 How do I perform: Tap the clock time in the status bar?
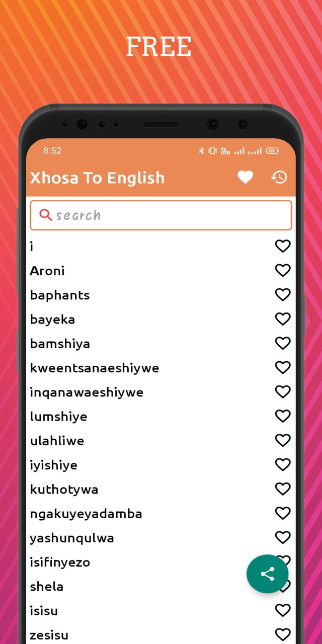click(x=53, y=150)
